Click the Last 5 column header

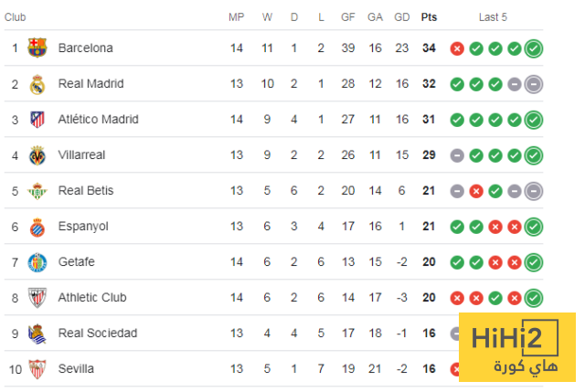(x=493, y=16)
